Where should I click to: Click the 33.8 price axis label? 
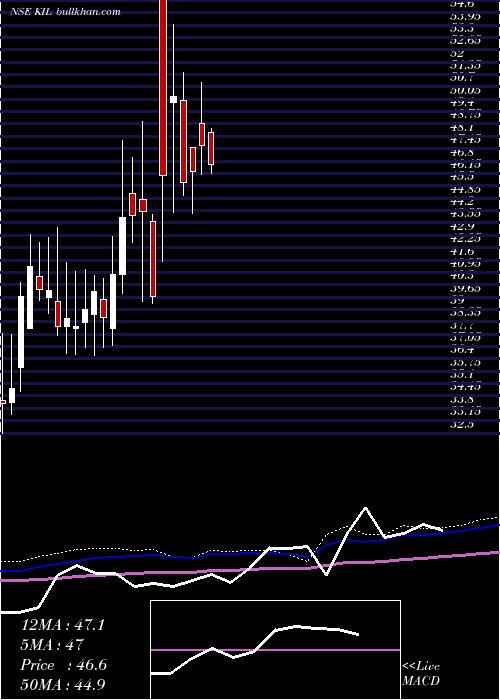[461, 400]
